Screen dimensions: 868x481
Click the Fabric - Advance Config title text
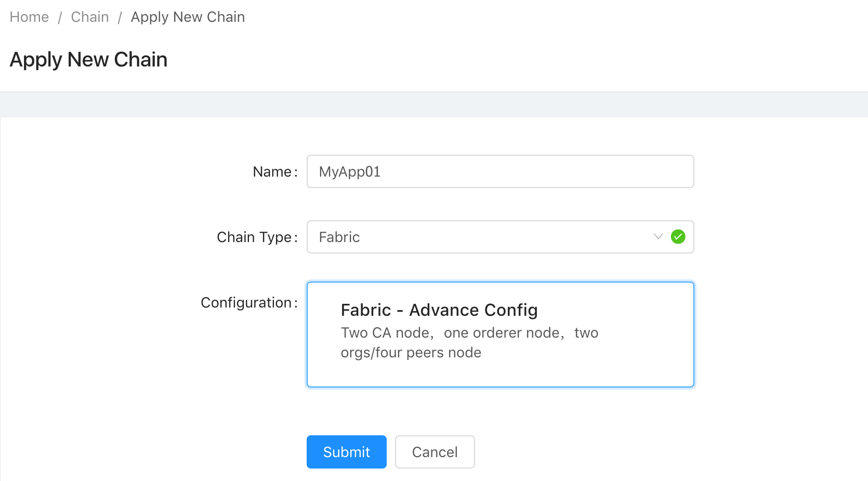click(439, 310)
